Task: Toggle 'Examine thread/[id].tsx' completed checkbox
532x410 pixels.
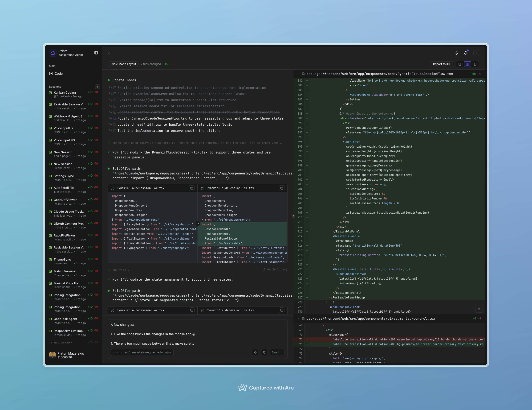Action: coord(115,100)
